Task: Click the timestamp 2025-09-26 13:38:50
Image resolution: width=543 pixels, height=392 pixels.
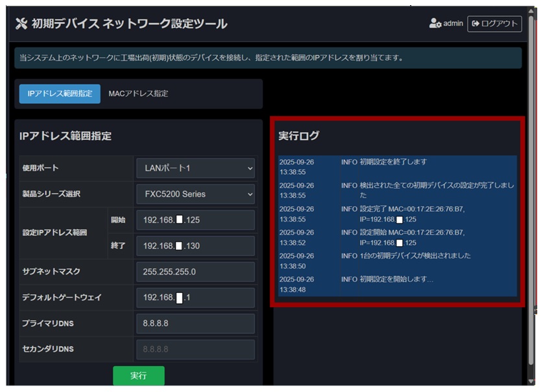Action: (x=296, y=261)
